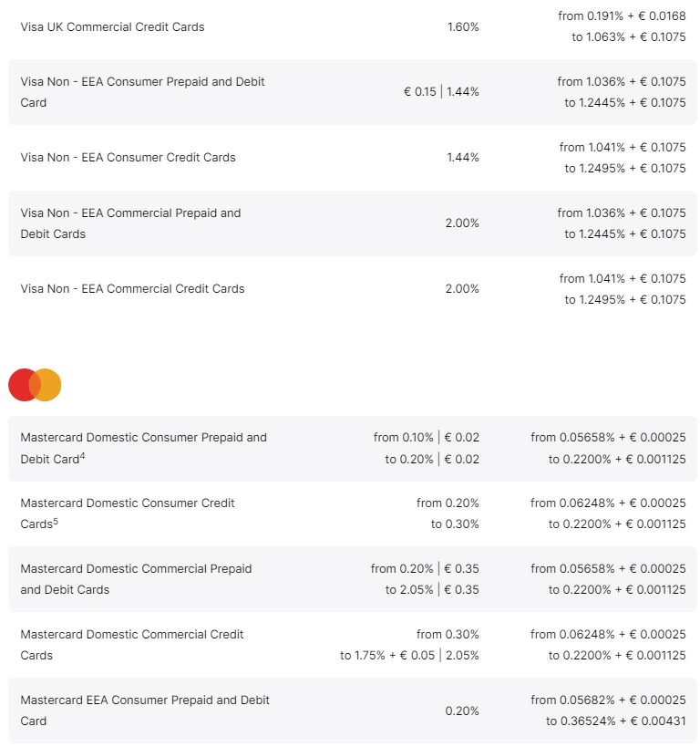Select the Visa UK Commercial Credit Cards row
This screenshot has width=700, height=747.
coord(353,26)
